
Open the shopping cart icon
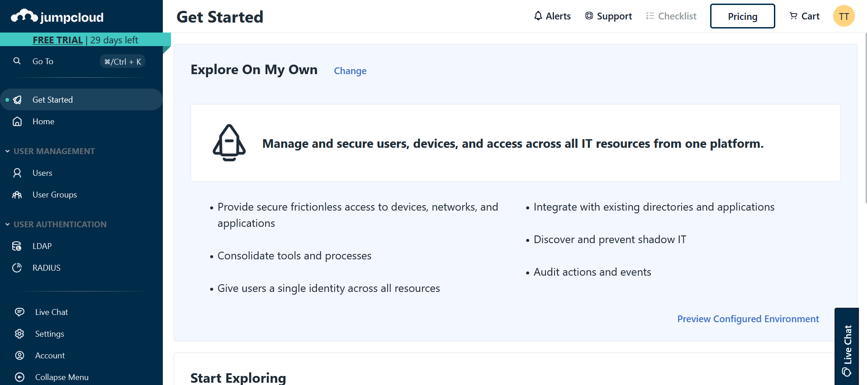click(793, 16)
